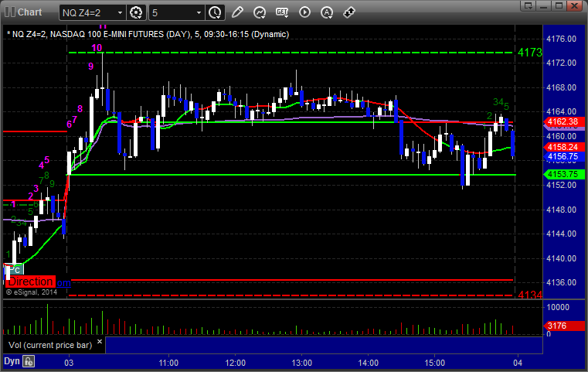The width and height of the screenshot is (588, 372).
Task: Click the Dyn scaling label
Action: (x=12, y=361)
